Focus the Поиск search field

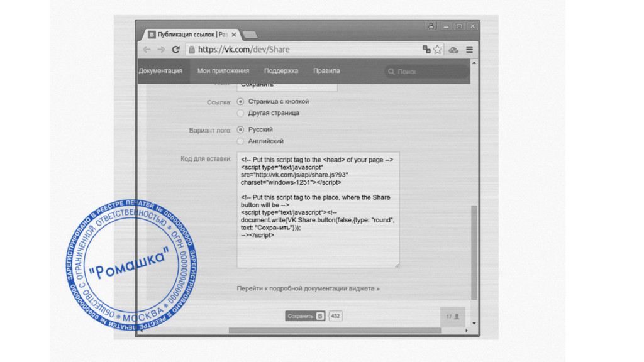[427, 72]
